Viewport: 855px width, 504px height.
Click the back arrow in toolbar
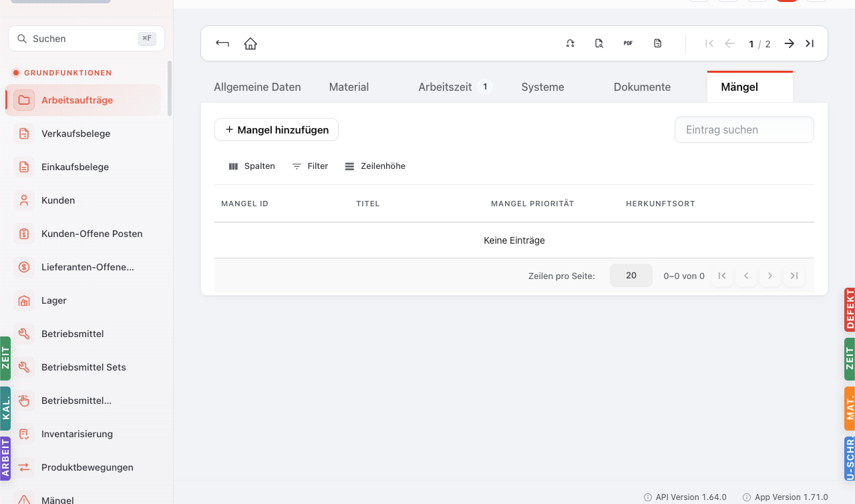[x=222, y=43]
